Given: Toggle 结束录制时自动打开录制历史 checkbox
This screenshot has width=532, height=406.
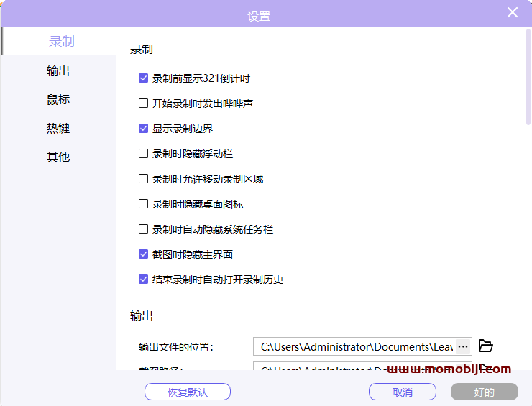Looking at the screenshot, I should pos(143,280).
